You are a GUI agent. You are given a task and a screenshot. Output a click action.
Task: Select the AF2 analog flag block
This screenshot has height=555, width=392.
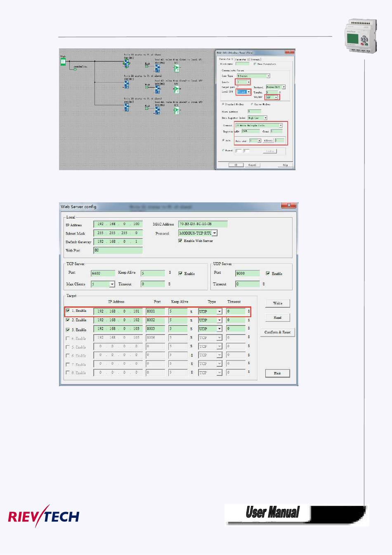click(177, 89)
